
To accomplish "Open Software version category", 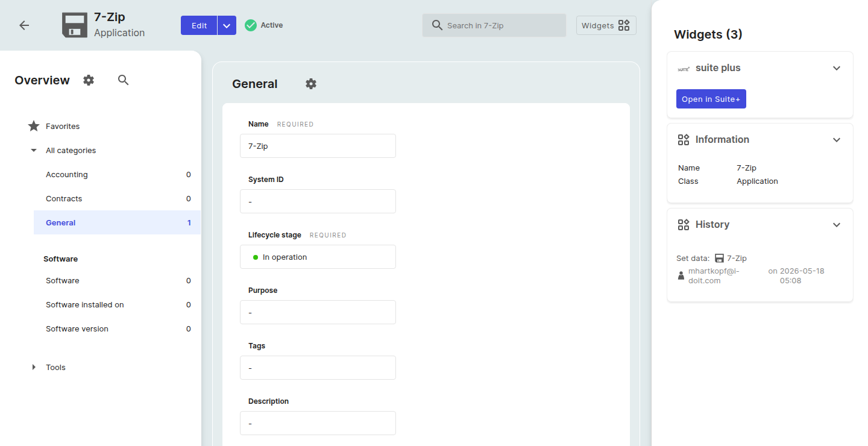I will [117, 328].
